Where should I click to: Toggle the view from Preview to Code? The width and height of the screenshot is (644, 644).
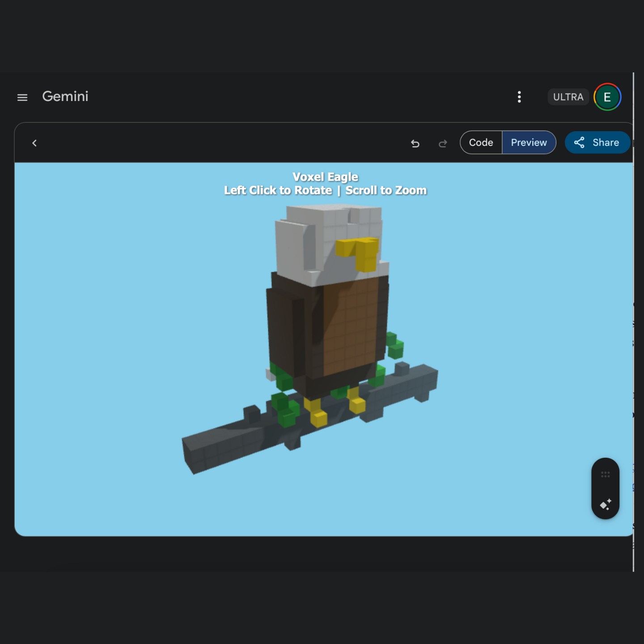pos(481,142)
